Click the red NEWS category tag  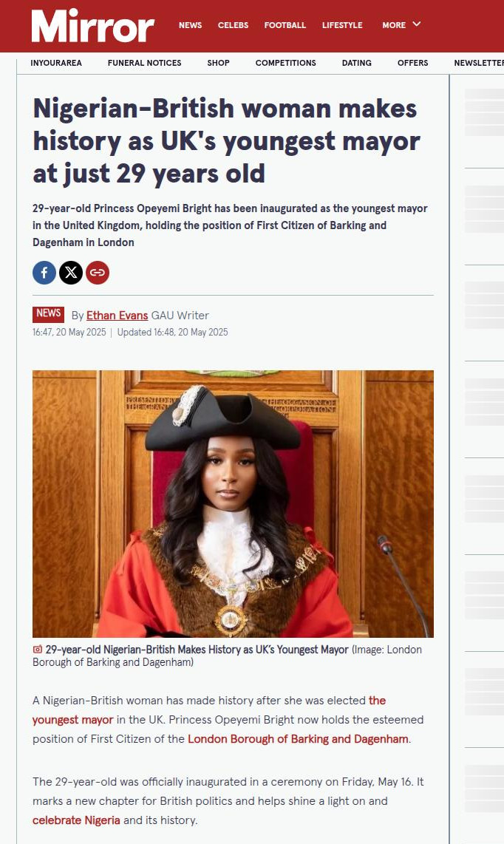click(49, 314)
